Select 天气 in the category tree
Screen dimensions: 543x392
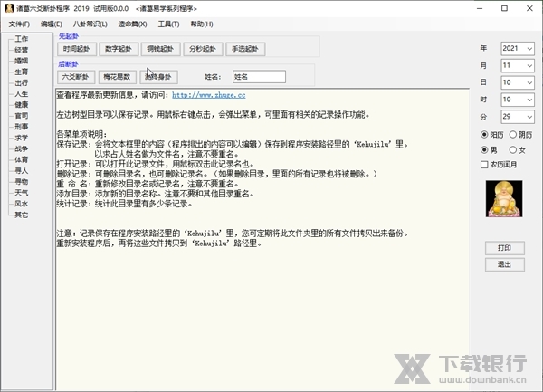[x=22, y=193]
